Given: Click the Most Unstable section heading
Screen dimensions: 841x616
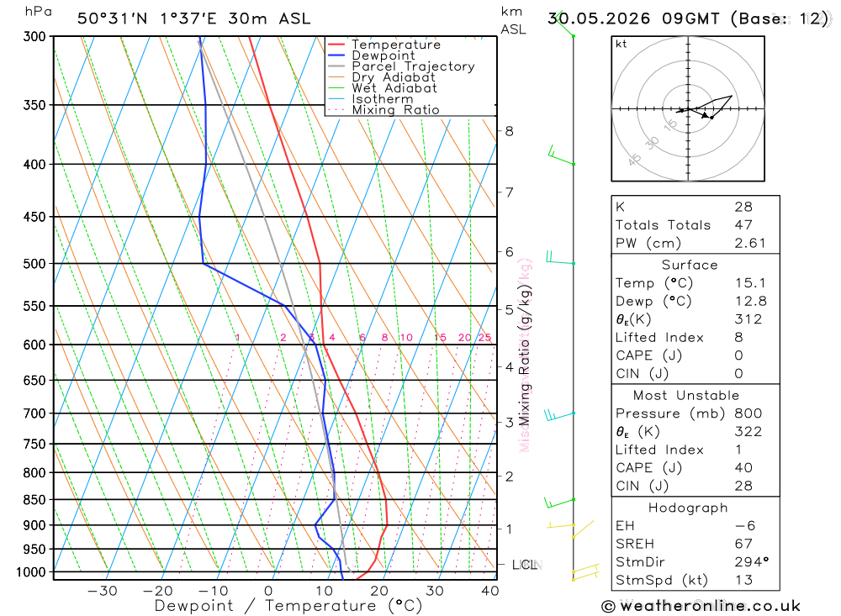Looking at the screenshot, I should click(686, 396).
